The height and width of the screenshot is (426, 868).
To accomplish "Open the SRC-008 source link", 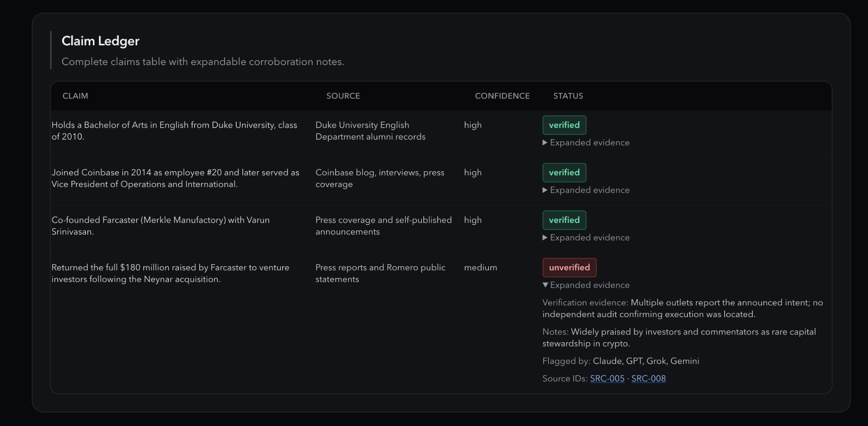I will pyautogui.click(x=648, y=378).
